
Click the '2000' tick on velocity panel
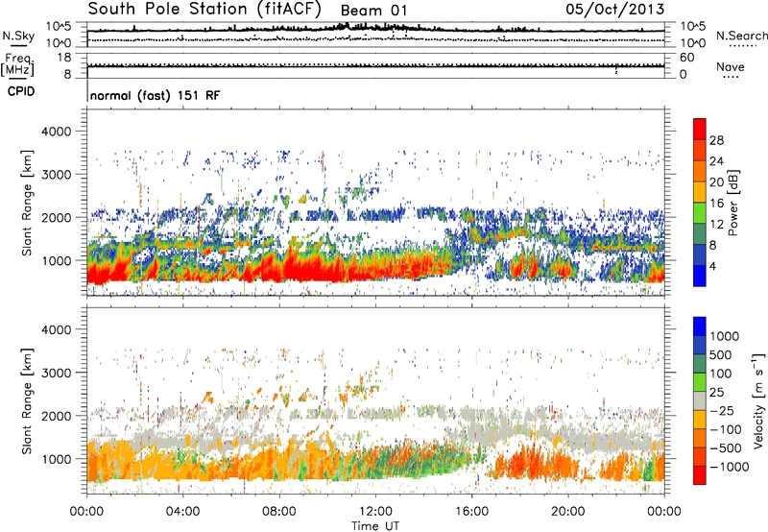point(56,416)
